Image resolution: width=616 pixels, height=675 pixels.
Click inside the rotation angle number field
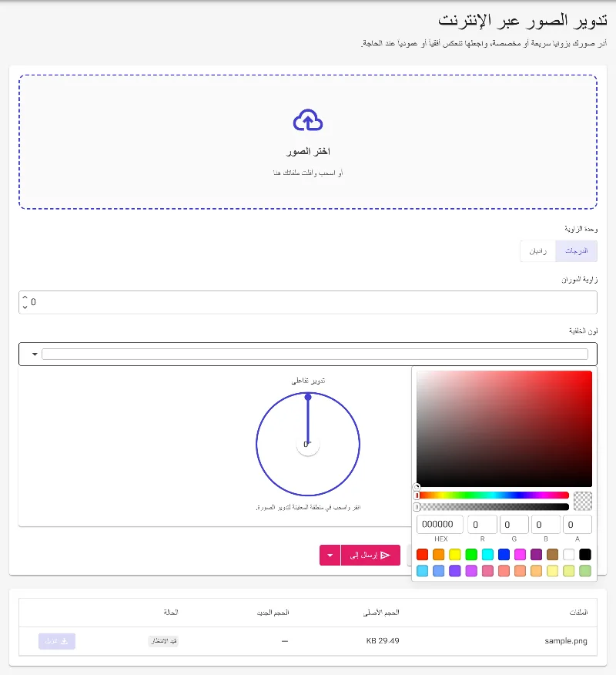(308, 302)
